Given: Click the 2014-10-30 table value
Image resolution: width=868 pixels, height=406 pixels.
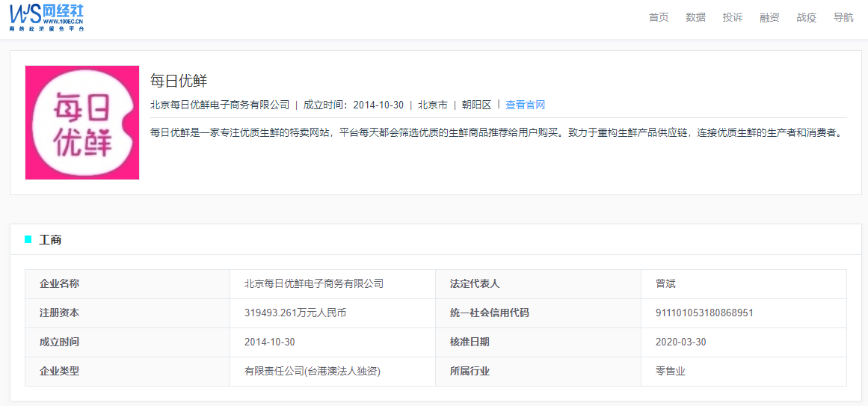Looking at the screenshot, I should [x=270, y=342].
